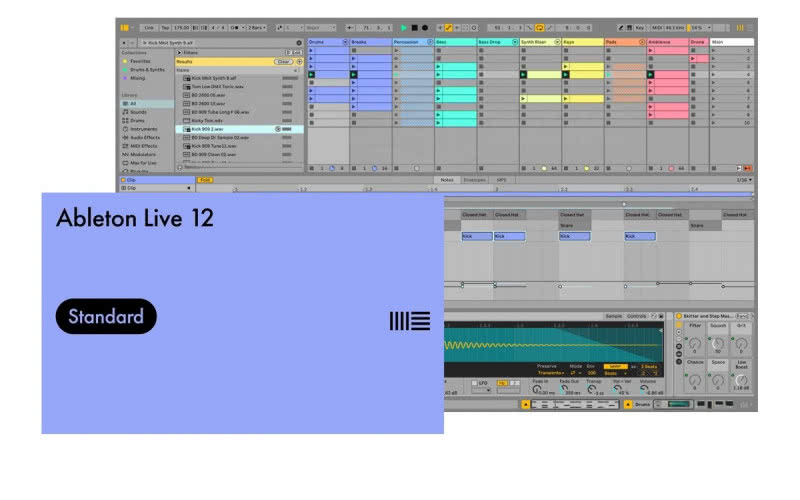Image resolution: width=800 pixels, height=500 pixels.
Task: Select the Modulators library category
Action: 143,154
